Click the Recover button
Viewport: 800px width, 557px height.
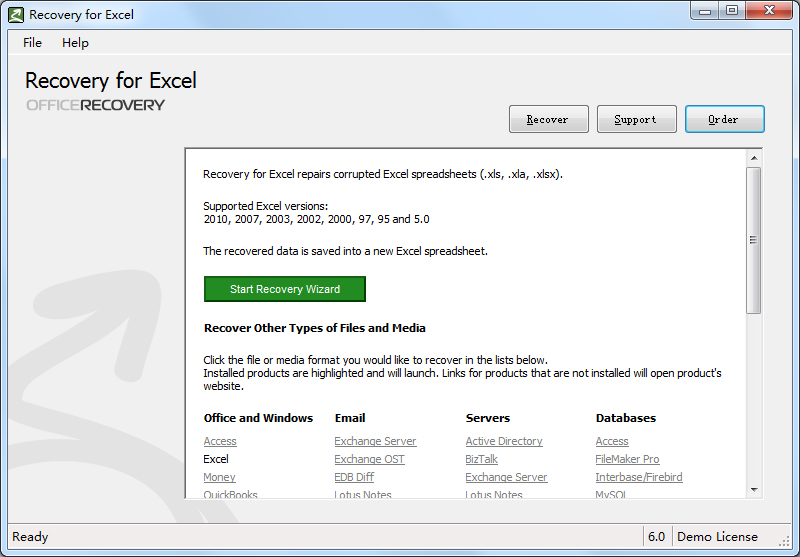point(548,119)
